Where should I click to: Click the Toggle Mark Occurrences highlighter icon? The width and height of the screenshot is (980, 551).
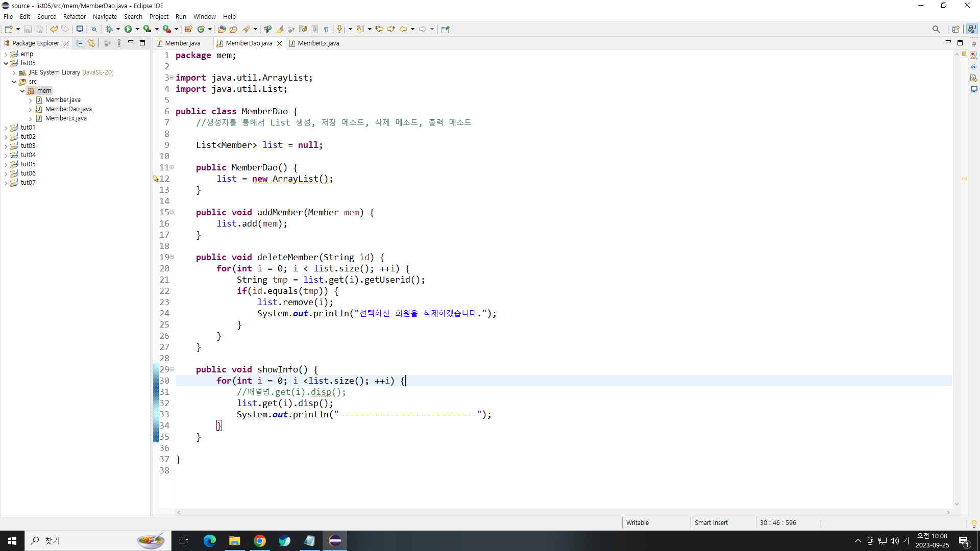(280, 29)
